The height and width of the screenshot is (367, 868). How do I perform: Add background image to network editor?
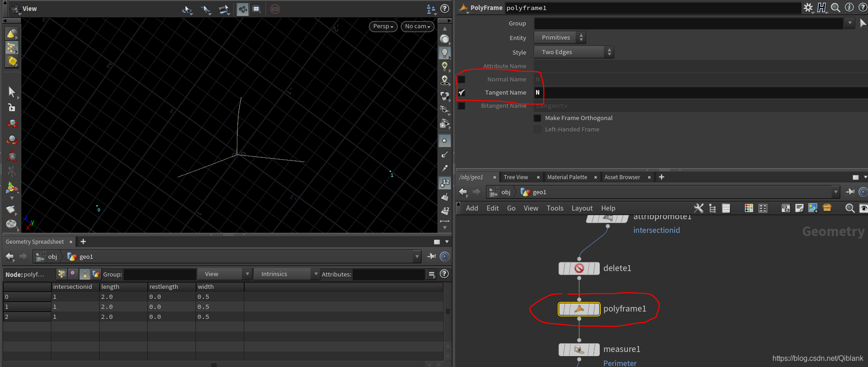point(813,208)
